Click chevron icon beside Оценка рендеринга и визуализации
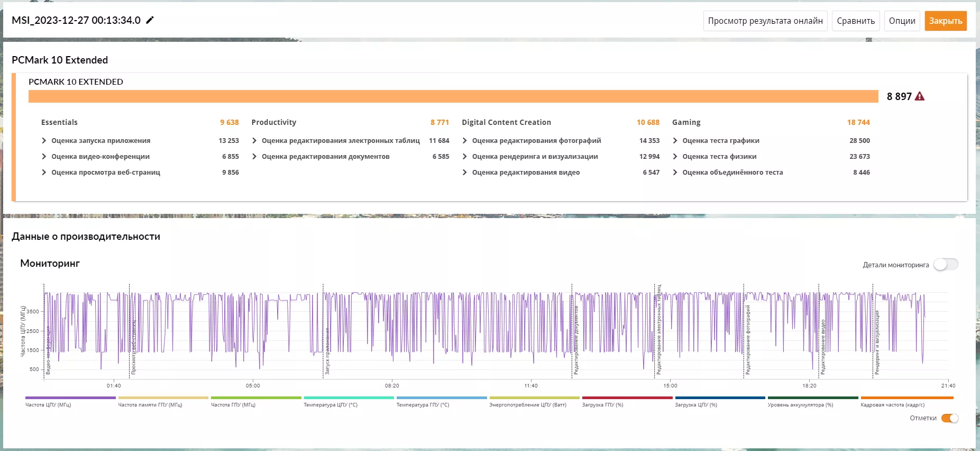The width and height of the screenshot is (980, 451). (465, 157)
